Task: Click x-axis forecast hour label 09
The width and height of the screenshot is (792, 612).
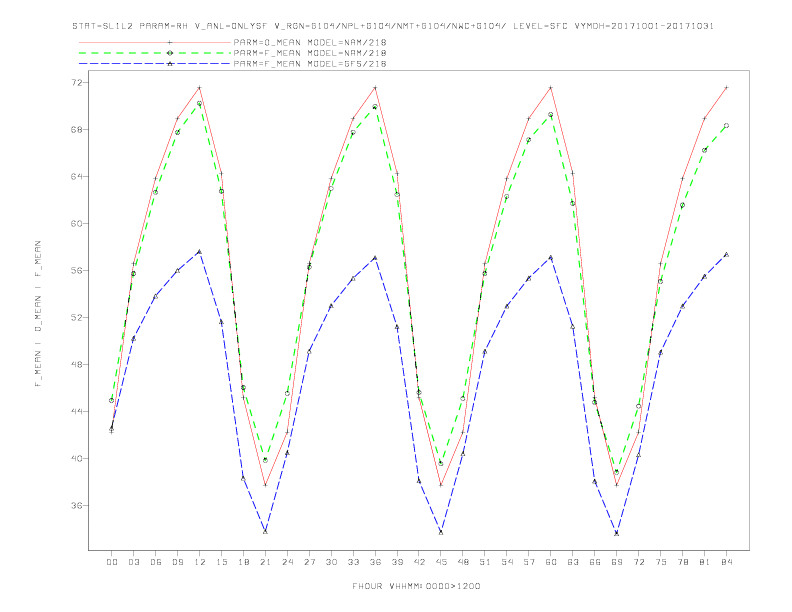Action: pyautogui.click(x=177, y=562)
